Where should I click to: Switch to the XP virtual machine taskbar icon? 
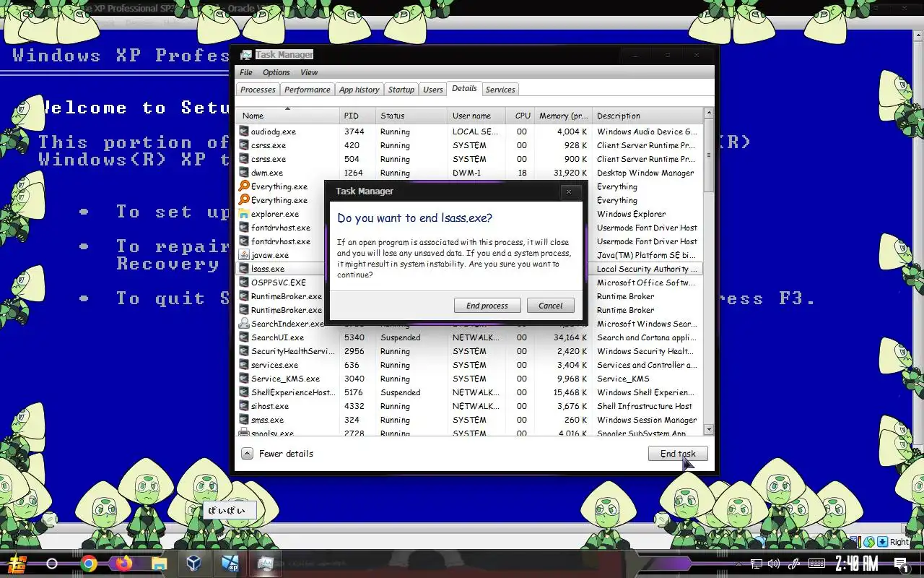230,564
